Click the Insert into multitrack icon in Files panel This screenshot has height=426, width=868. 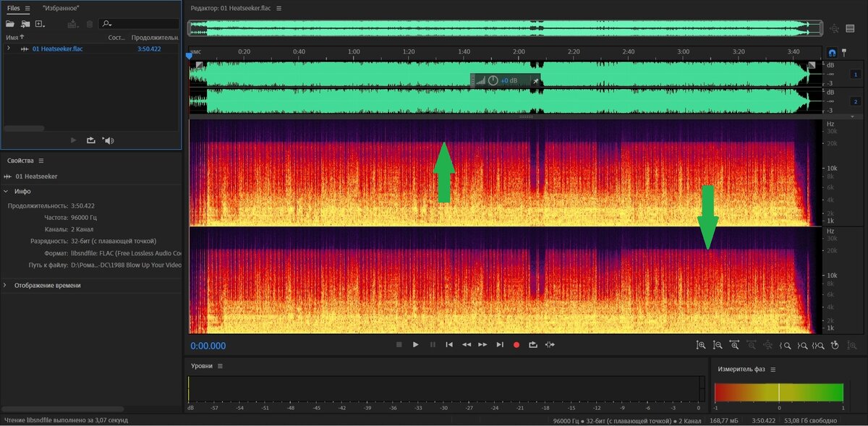[73, 24]
